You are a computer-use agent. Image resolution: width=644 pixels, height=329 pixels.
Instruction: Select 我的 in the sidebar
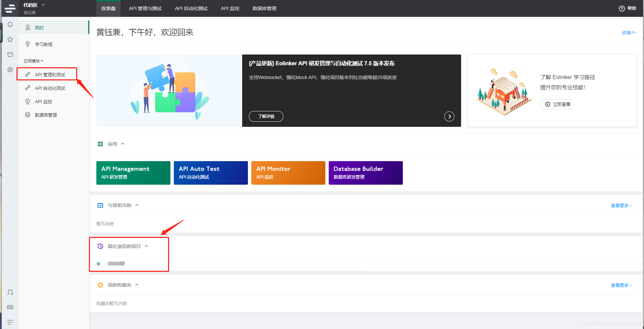click(x=54, y=27)
